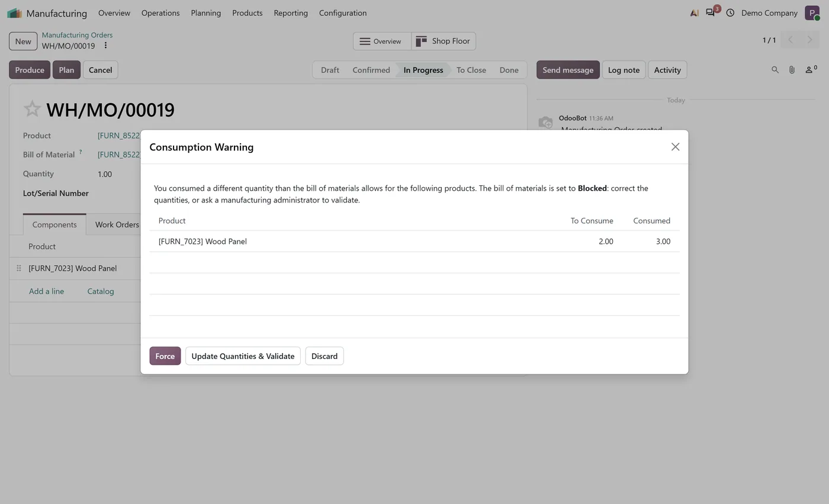
Task: Open the Operations menu
Action: tap(160, 13)
